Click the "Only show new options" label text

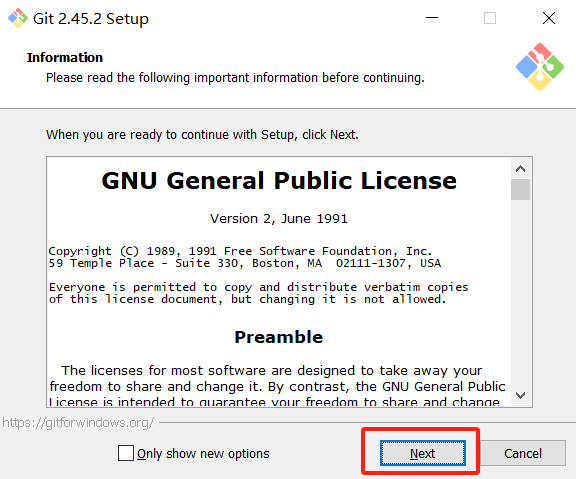(x=203, y=454)
